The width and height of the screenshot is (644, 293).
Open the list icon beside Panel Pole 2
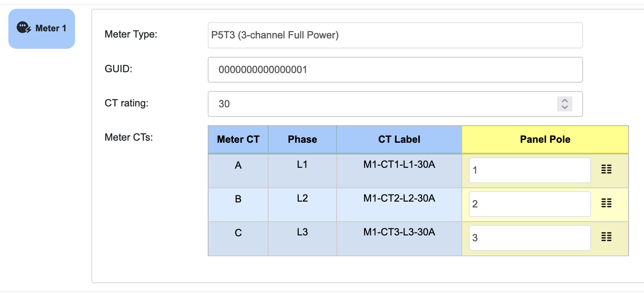(x=606, y=203)
